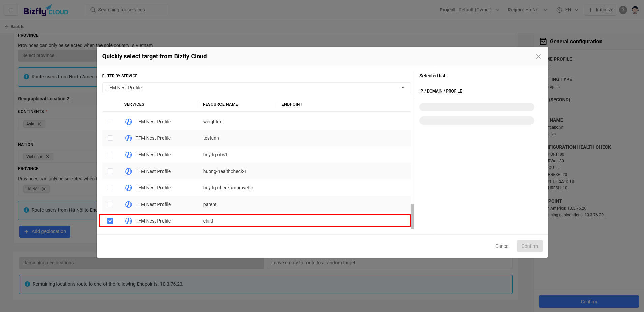Click the ENDPOINT column header
The image size is (644, 312).
tap(292, 104)
